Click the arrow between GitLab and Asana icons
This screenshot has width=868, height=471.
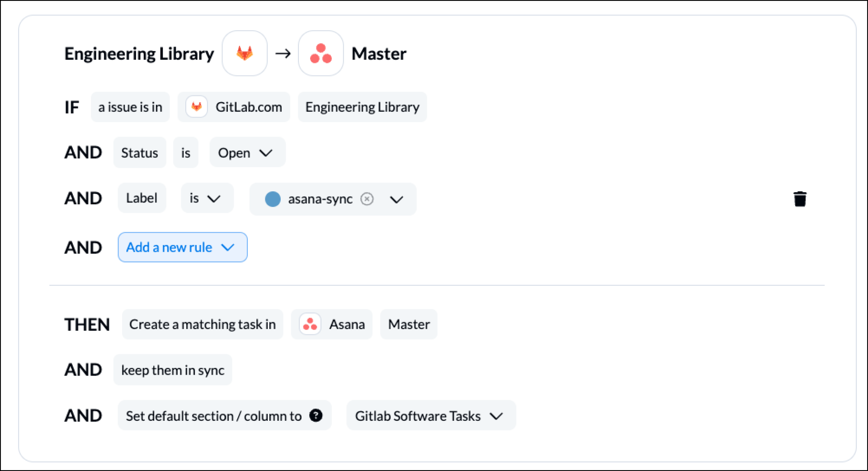click(283, 53)
